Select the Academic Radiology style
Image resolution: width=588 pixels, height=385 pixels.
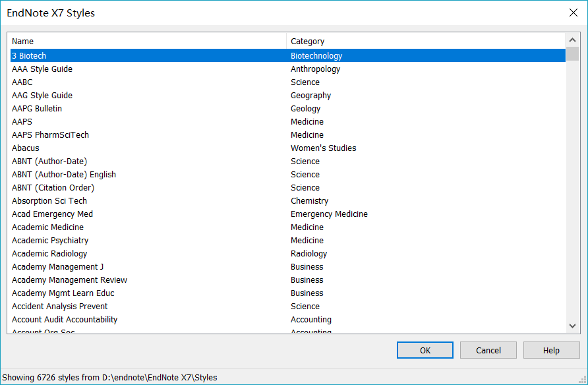(x=287, y=253)
